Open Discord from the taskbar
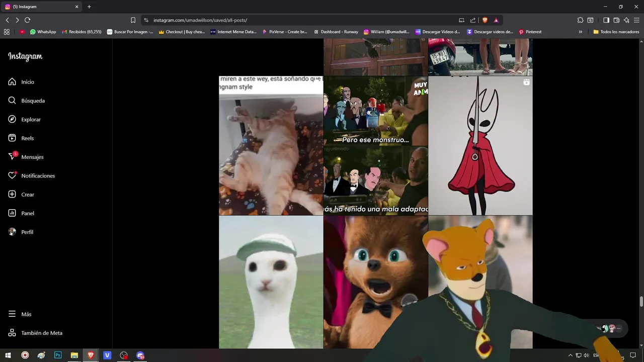The image size is (644, 362). point(140,355)
